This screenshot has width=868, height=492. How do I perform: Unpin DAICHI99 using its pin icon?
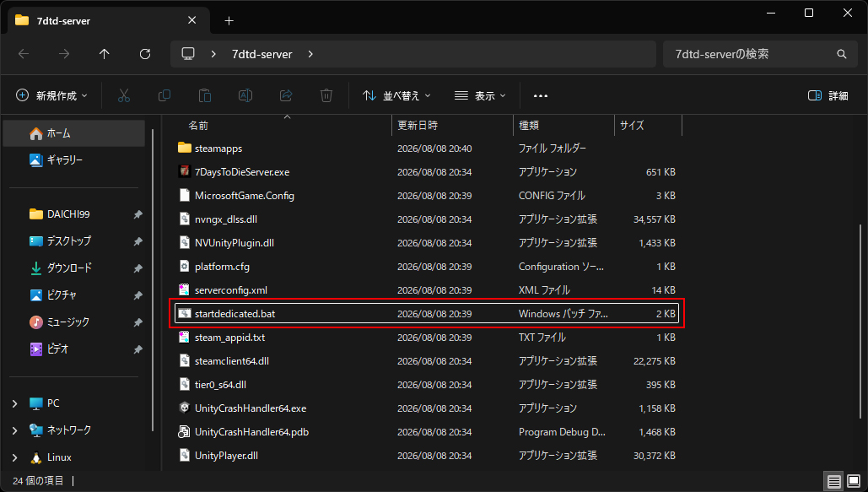click(x=137, y=214)
